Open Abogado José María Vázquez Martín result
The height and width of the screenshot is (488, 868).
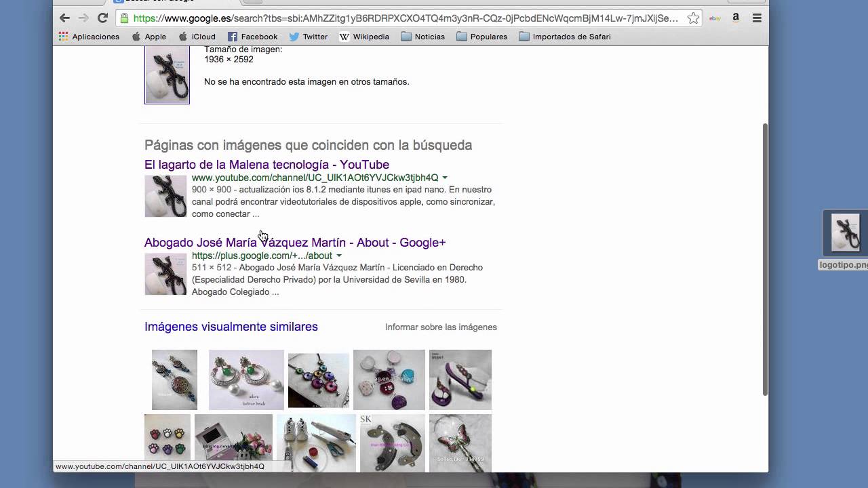[295, 243]
